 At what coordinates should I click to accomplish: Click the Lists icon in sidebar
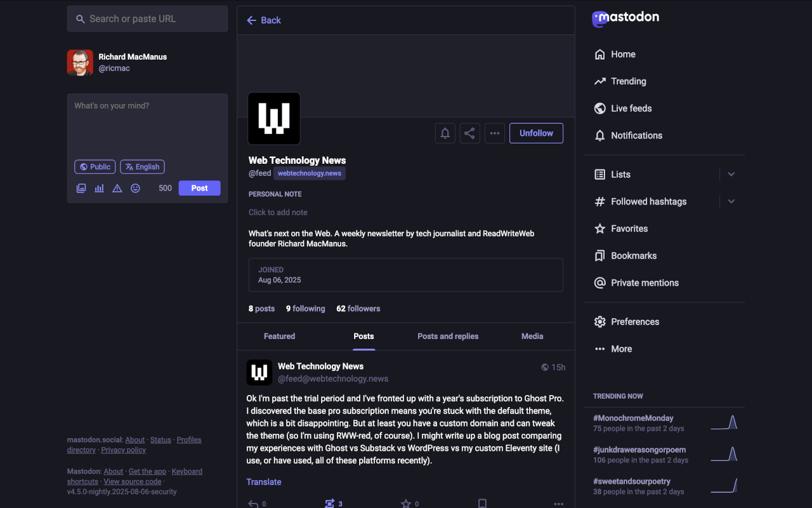[600, 175]
